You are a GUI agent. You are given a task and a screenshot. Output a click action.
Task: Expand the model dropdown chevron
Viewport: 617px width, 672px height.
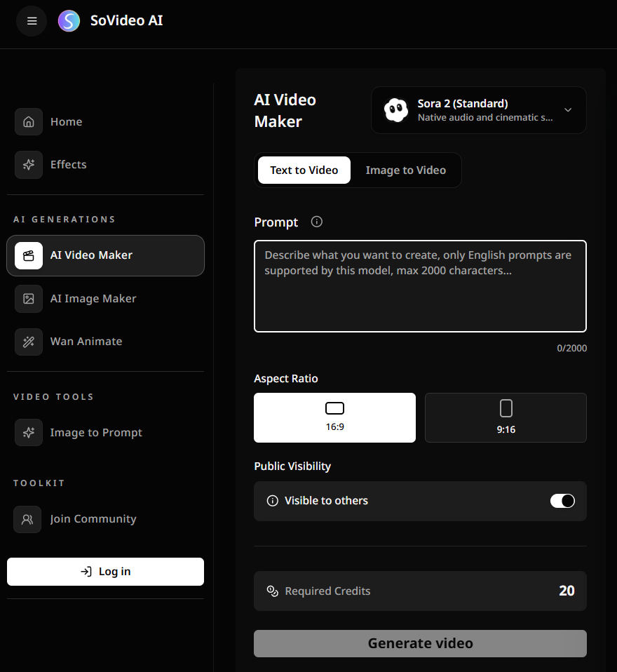pyautogui.click(x=568, y=109)
